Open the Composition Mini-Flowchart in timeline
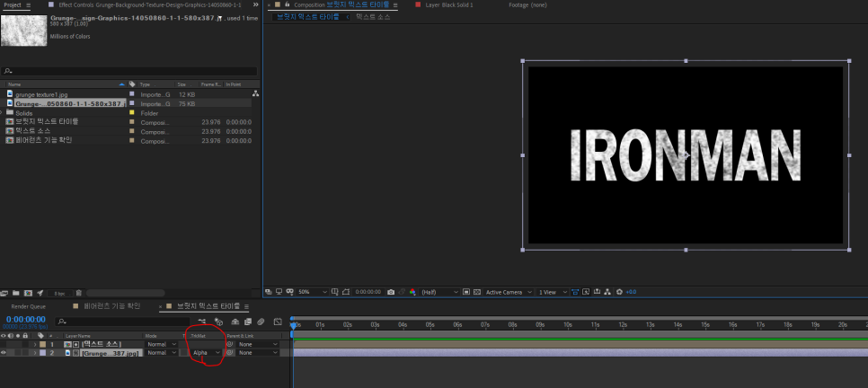The width and height of the screenshot is (868, 388). point(202,321)
